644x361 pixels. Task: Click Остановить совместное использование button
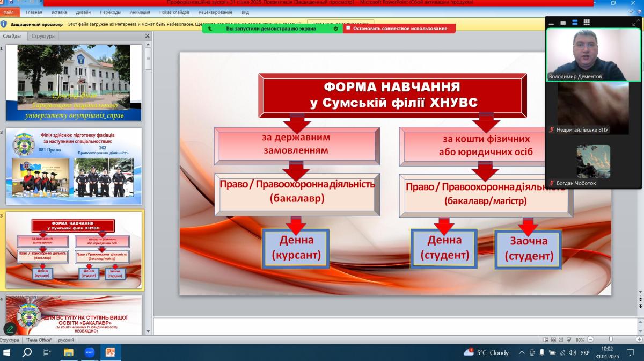400,28
